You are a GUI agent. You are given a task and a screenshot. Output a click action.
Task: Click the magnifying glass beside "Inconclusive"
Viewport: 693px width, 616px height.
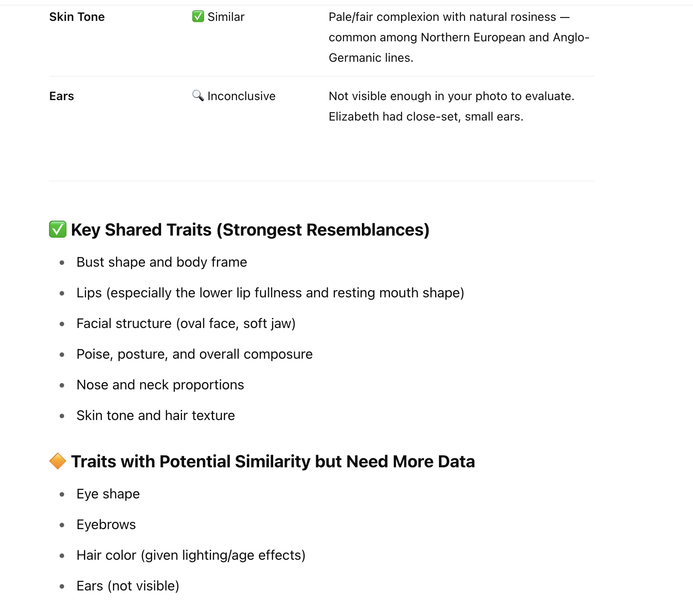198,95
